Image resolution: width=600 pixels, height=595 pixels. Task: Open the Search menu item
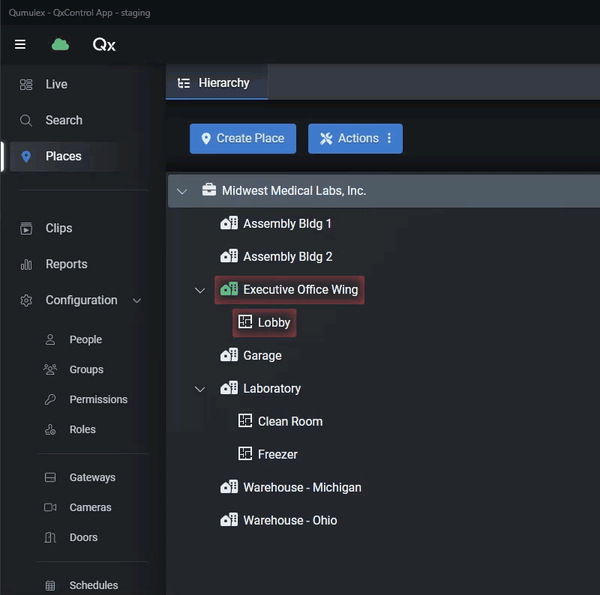point(64,120)
